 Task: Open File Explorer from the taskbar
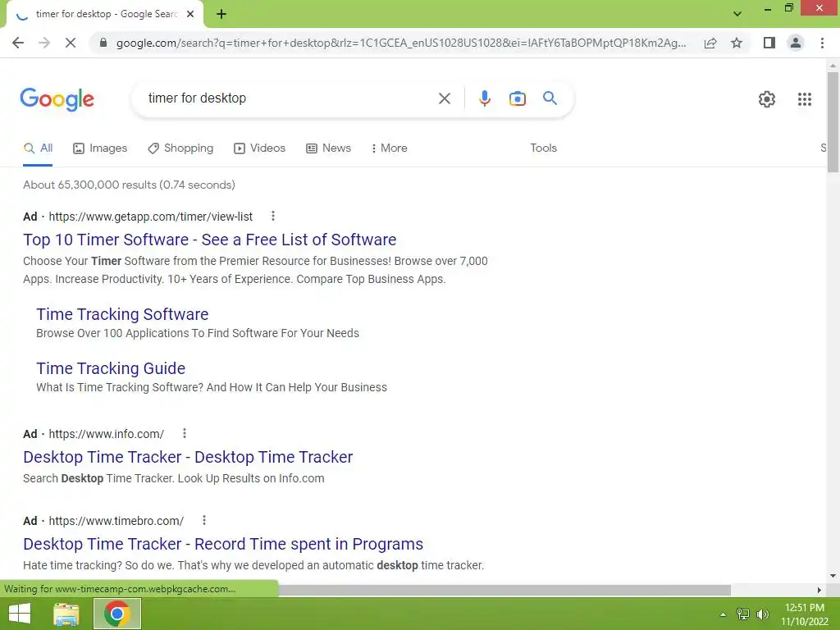pos(66,614)
